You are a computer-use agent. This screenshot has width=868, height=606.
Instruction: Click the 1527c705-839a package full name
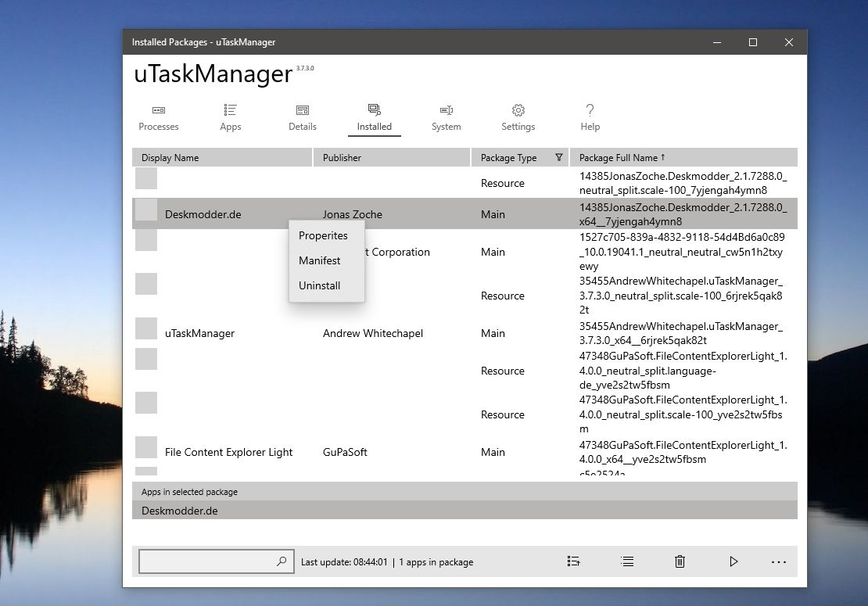click(x=681, y=252)
